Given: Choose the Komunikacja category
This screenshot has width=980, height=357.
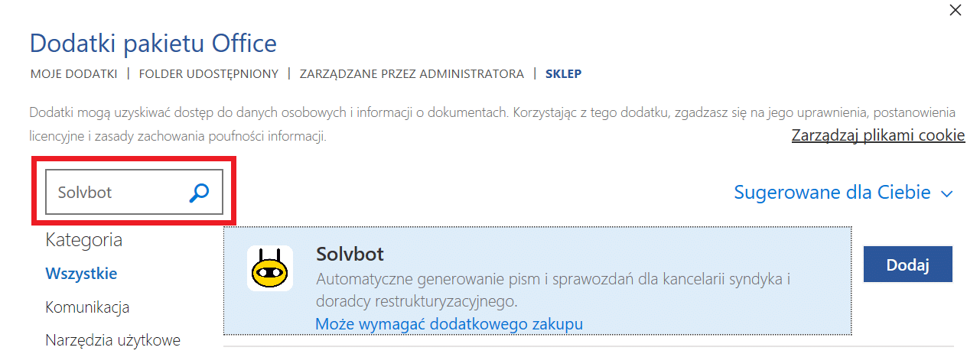Looking at the screenshot, I should click(87, 307).
